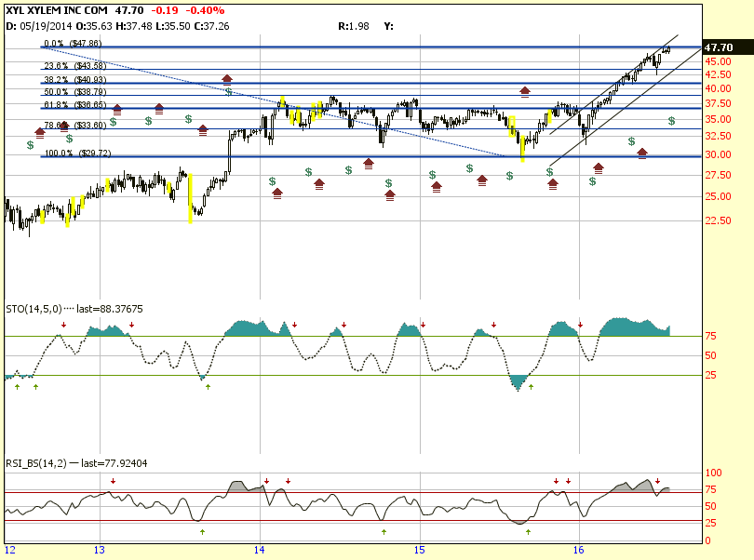Click the H:37.48 high value

point(133,26)
